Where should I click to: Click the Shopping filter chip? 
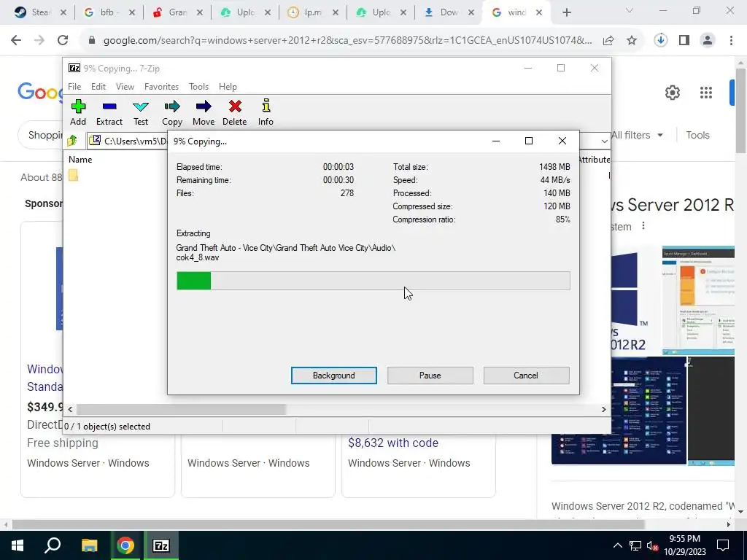[x=42, y=135]
